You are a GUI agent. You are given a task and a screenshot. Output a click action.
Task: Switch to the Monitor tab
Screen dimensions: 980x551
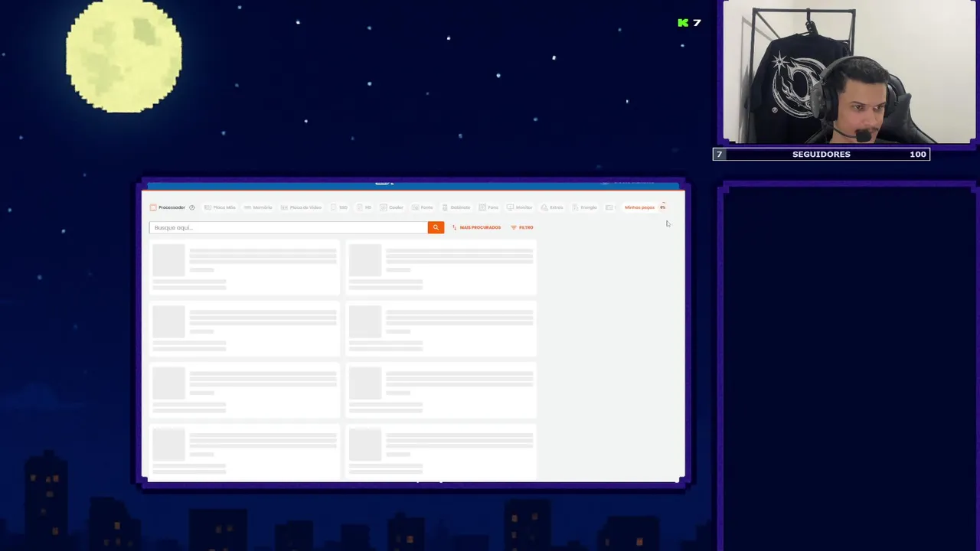pyautogui.click(x=520, y=207)
